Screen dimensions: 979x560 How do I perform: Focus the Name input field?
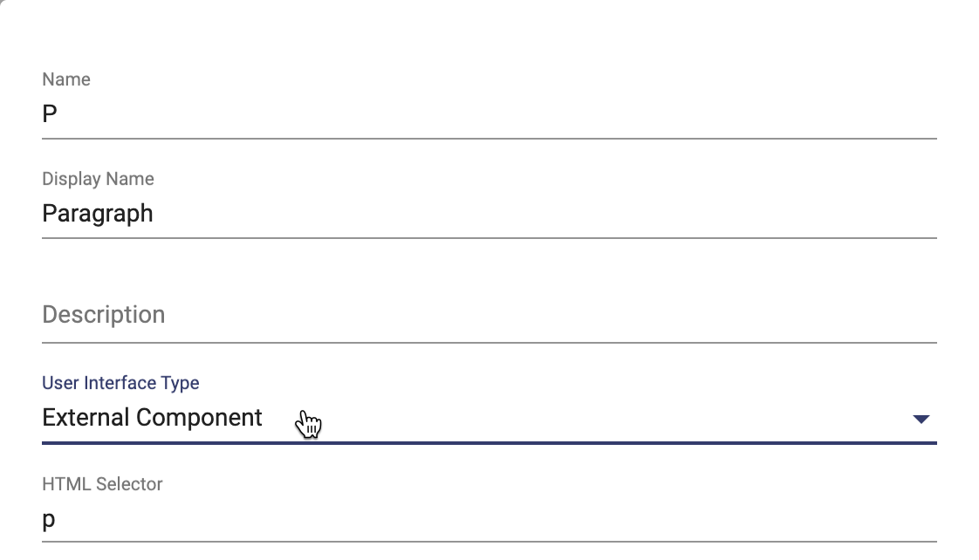coord(489,114)
